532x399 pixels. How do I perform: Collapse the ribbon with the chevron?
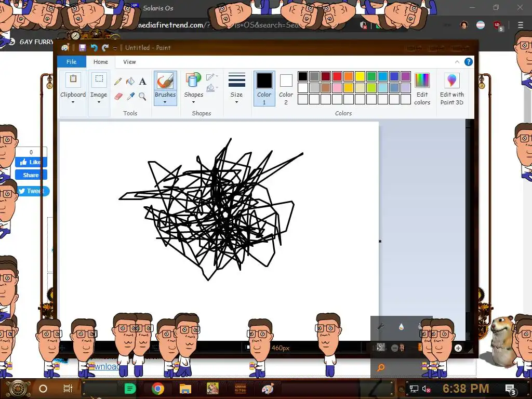[457, 62]
